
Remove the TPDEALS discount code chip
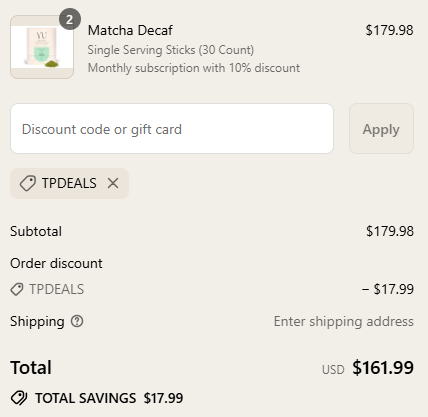point(113,183)
